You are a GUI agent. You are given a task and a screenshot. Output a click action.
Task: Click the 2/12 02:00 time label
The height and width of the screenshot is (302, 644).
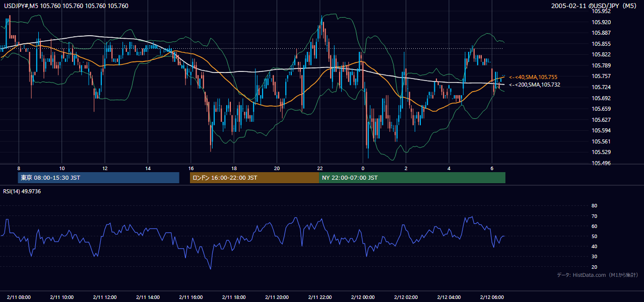point(406,297)
